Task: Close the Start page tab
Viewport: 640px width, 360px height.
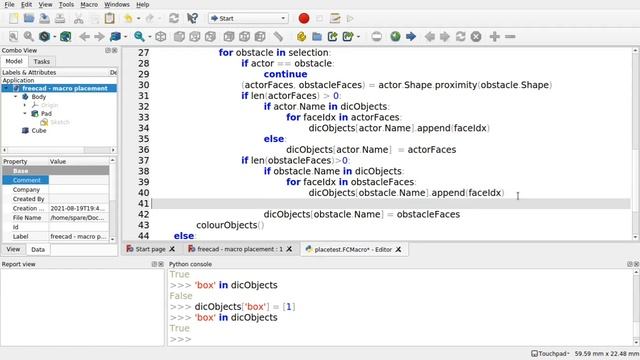Action: pyautogui.click(x=172, y=249)
